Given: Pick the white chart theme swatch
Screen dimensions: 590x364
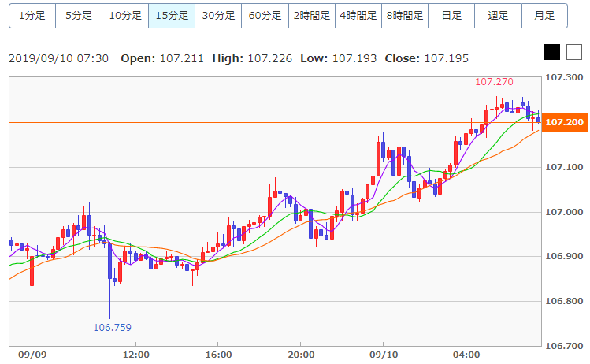Looking at the screenshot, I should pyautogui.click(x=574, y=52).
